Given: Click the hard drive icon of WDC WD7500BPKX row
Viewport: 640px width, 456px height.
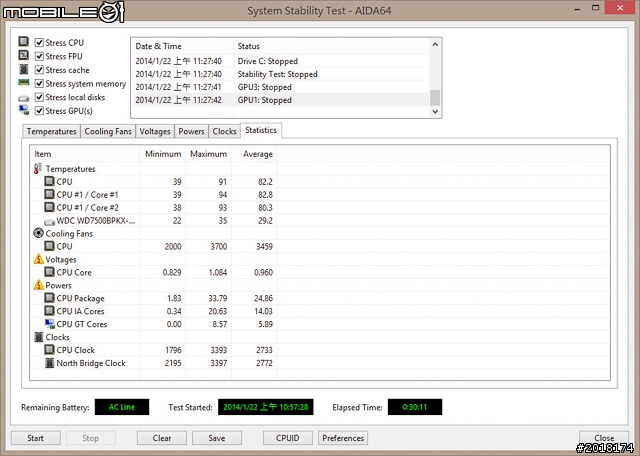Looking at the screenshot, I should (49, 222).
